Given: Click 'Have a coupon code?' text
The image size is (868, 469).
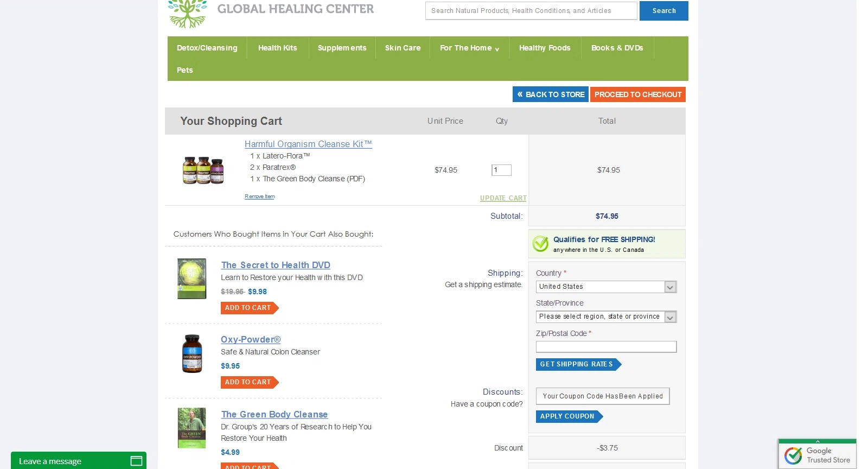Looking at the screenshot, I should coord(487,404).
